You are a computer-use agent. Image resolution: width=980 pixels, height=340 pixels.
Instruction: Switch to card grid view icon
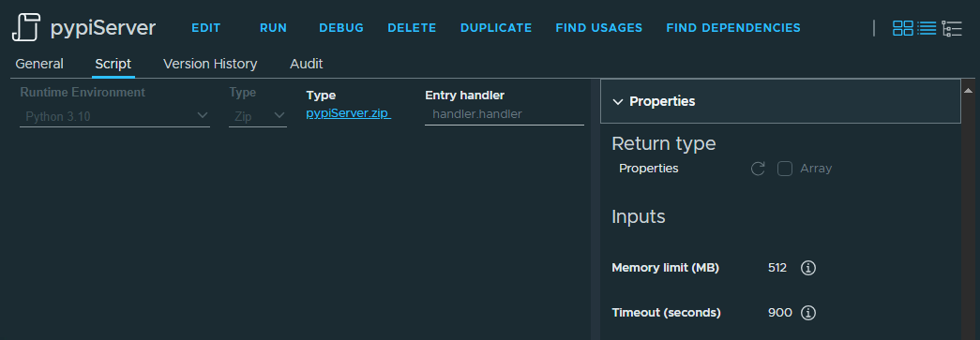[x=902, y=28]
